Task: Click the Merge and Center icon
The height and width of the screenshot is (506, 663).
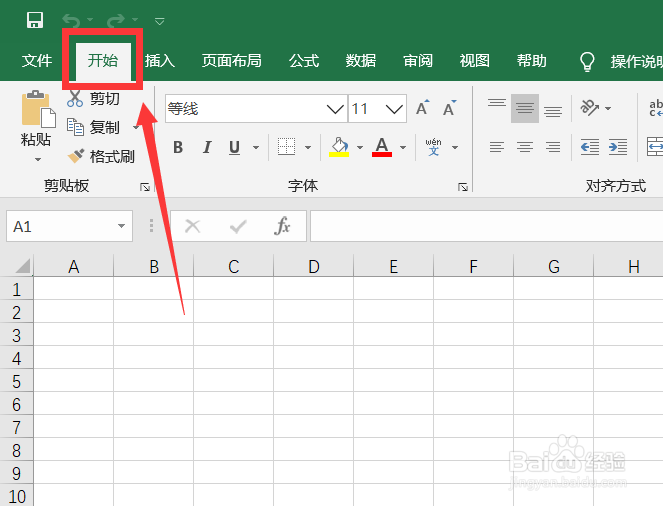Action: tap(655, 147)
